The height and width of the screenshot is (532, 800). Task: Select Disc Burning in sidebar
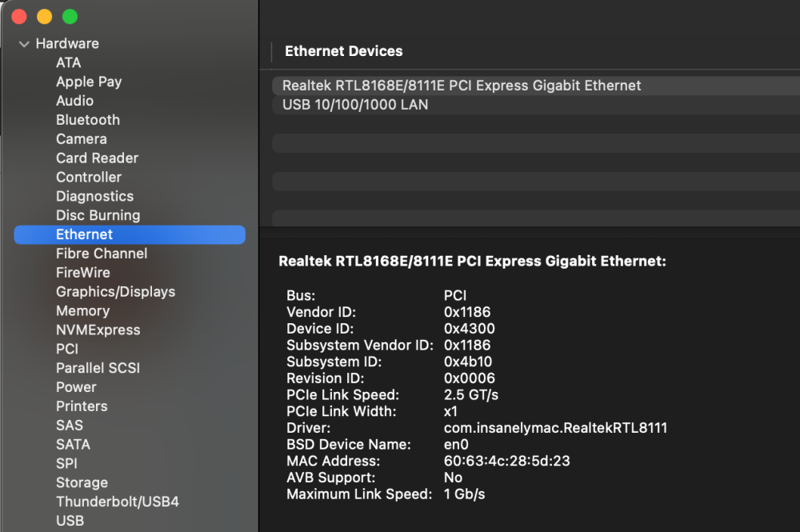(98, 215)
